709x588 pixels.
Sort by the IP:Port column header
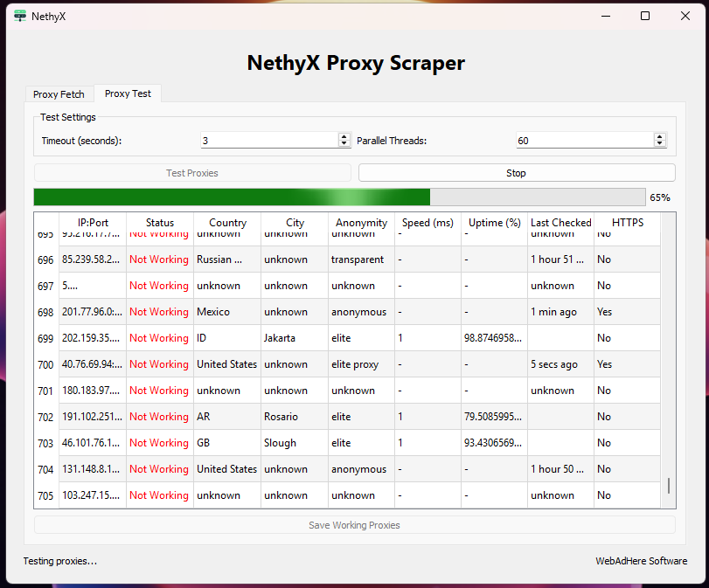(93, 223)
